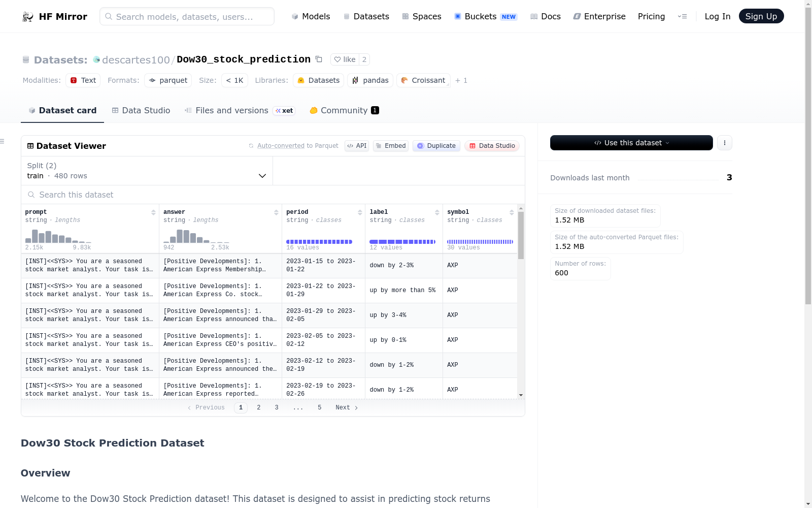The height and width of the screenshot is (508, 812).
Task: Go to Datasets in the top navigation
Action: tap(366, 16)
